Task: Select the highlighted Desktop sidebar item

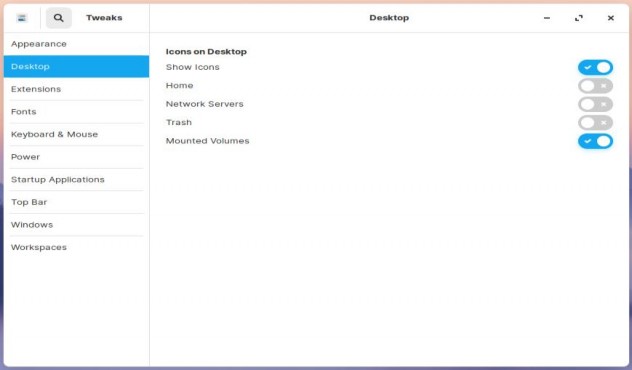Action: click(x=77, y=67)
